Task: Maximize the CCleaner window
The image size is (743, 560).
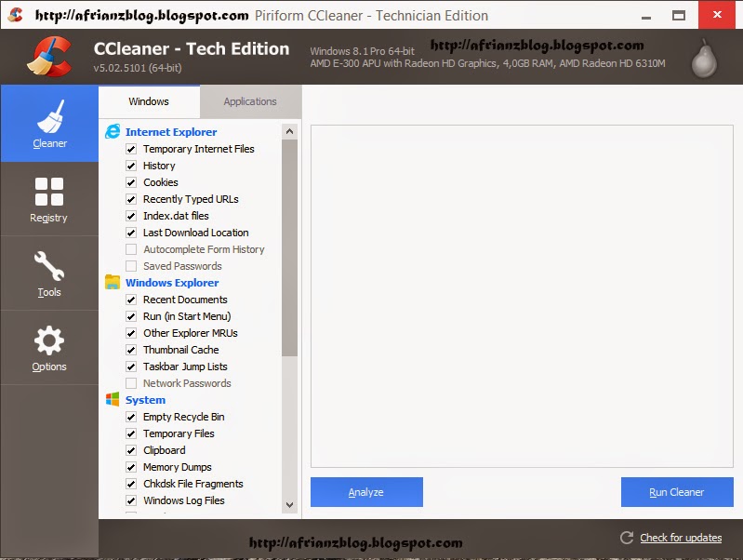Action: click(x=679, y=16)
